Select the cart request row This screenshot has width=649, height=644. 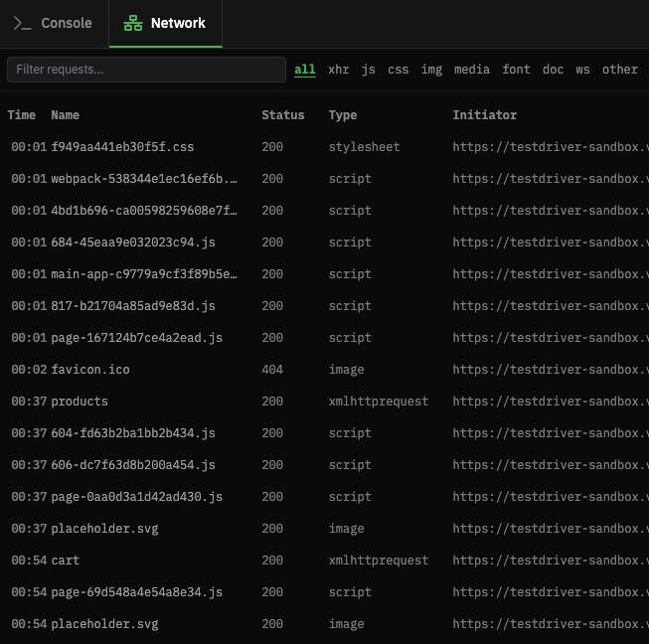point(66,561)
